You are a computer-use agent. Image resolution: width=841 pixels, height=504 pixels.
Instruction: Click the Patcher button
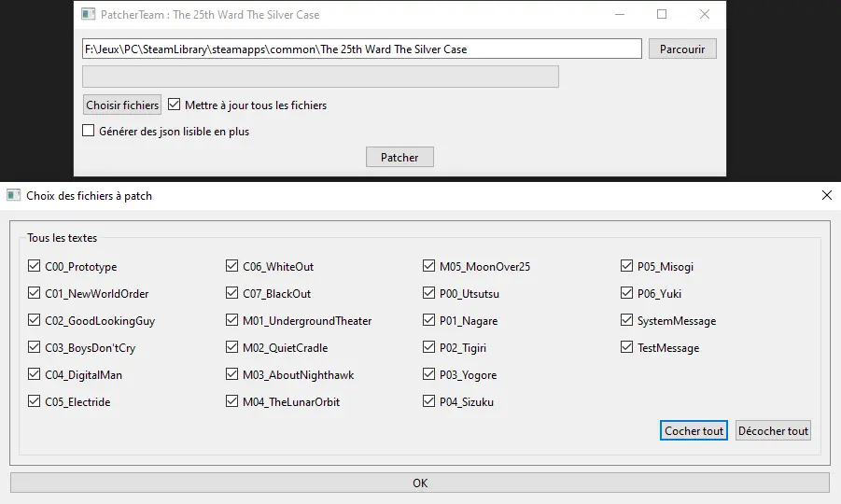[399, 157]
